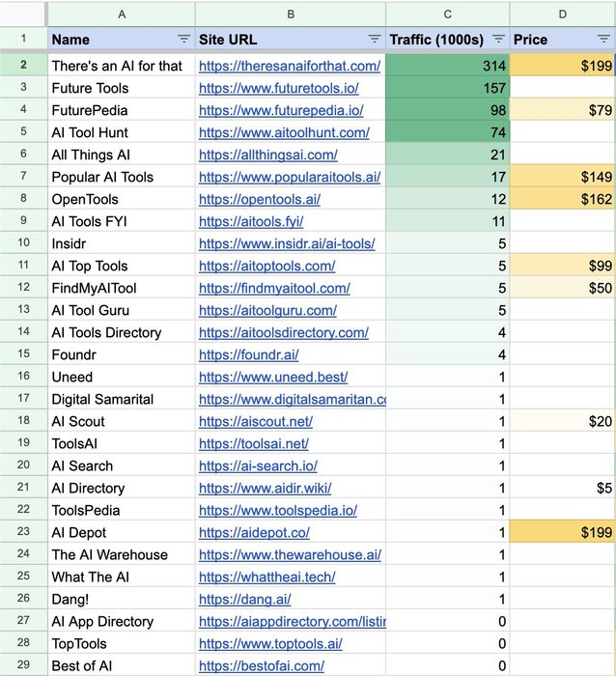This screenshot has height=676, width=616.
Task: Select the $199 price cell in row 2
Action: point(562,66)
